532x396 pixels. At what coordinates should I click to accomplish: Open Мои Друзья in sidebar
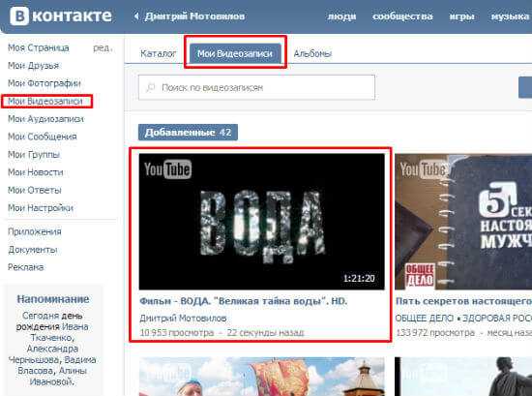click(x=33, y=66)
